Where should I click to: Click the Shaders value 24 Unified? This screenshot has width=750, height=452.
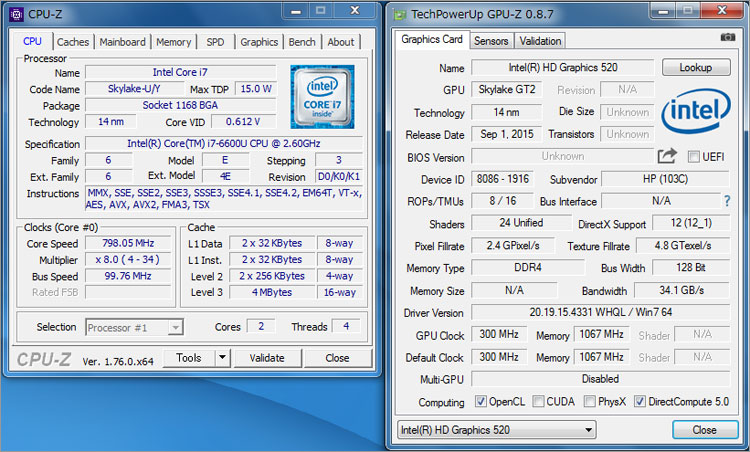click(x=521, y=223)
